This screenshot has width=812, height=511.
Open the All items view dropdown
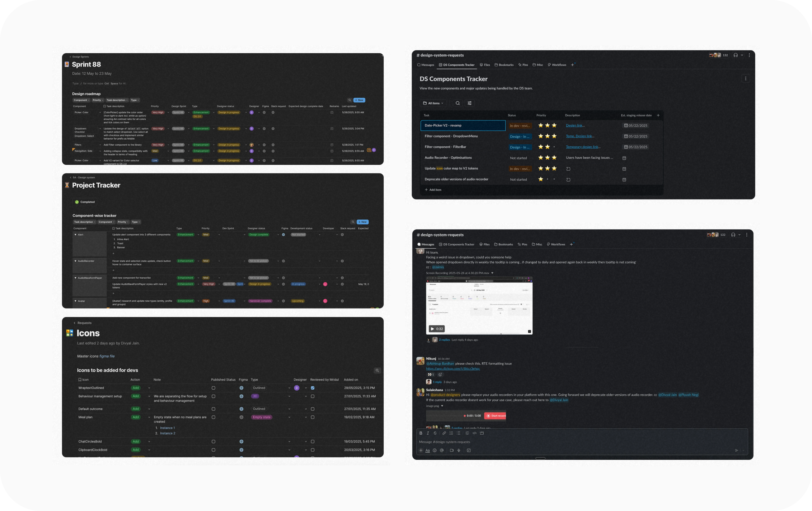(x=433, y=103)
